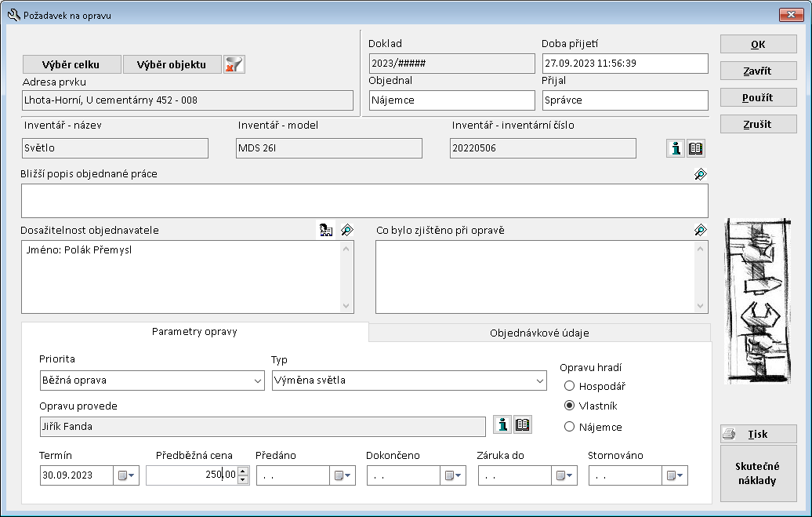
Task: Open the book icon beside Opravu provede
Action: [x=523, y=425]
